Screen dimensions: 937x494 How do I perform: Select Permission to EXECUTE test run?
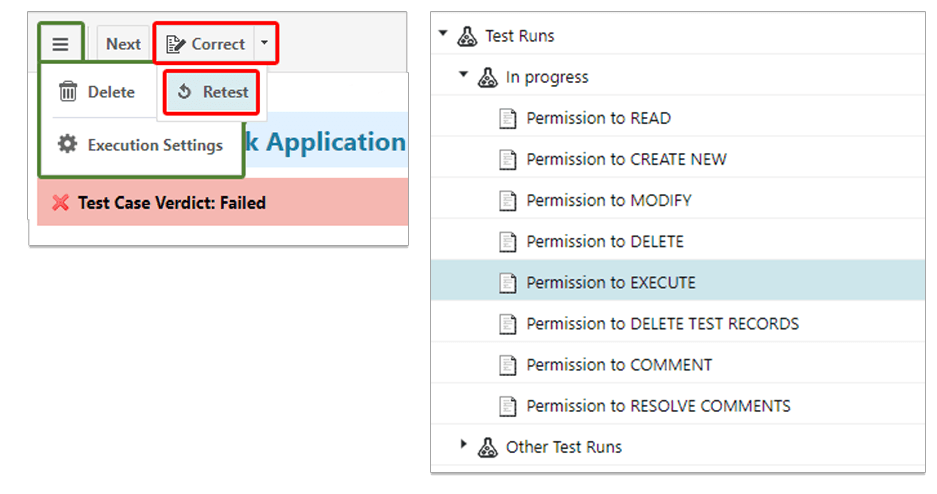pyautogui.click(x=611, y=283)
